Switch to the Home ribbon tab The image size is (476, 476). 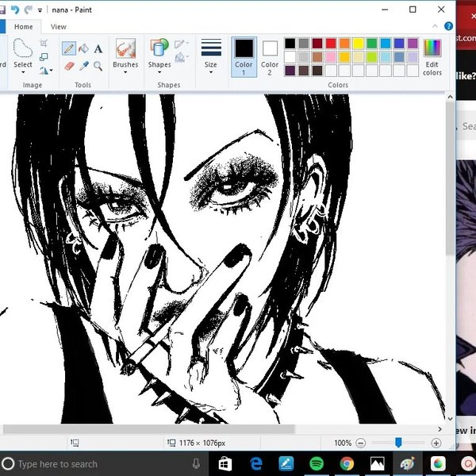(x=23, y=27)
